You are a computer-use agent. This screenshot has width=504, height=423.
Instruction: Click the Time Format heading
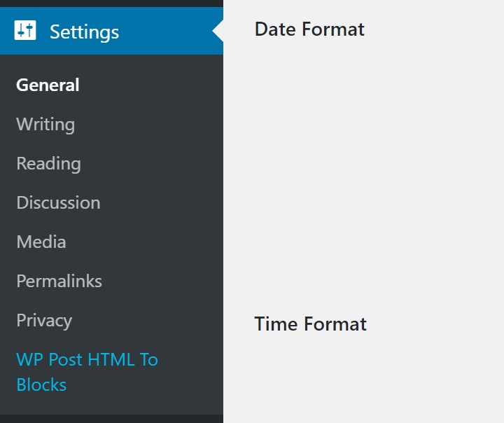point(310,324)
